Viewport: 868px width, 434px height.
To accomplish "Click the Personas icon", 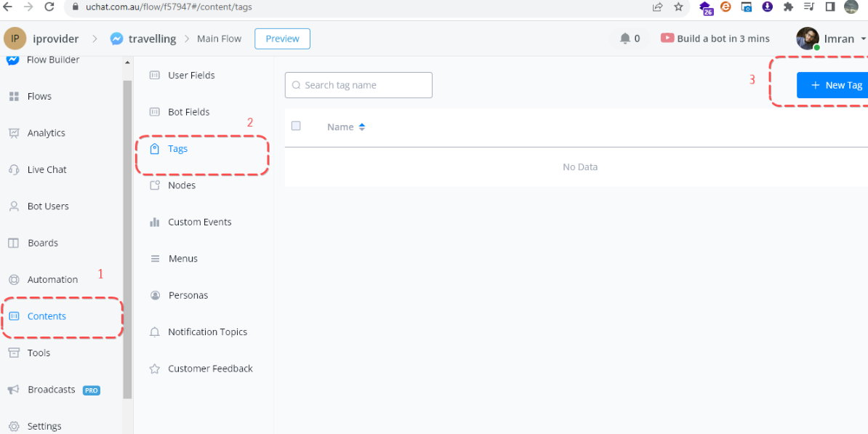I will 154,295.
